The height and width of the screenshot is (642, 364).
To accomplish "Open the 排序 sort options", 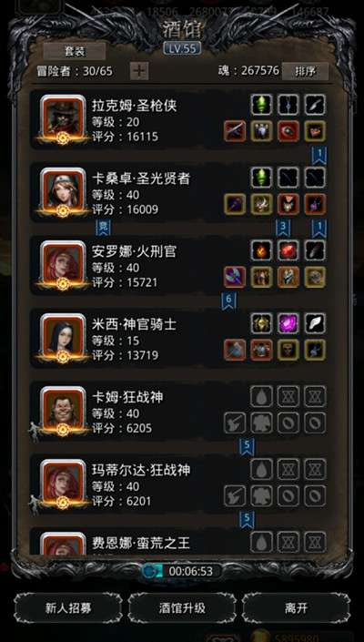I will [x=305, y=71].
